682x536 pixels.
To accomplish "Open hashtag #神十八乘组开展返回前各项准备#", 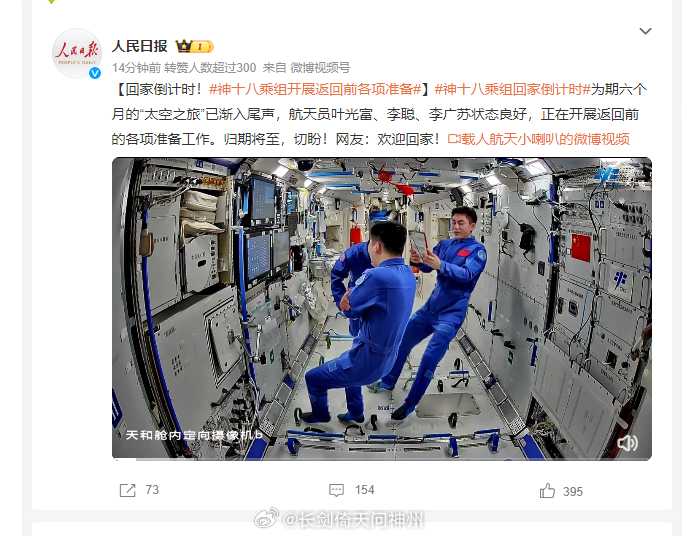I will coord(315,89).
